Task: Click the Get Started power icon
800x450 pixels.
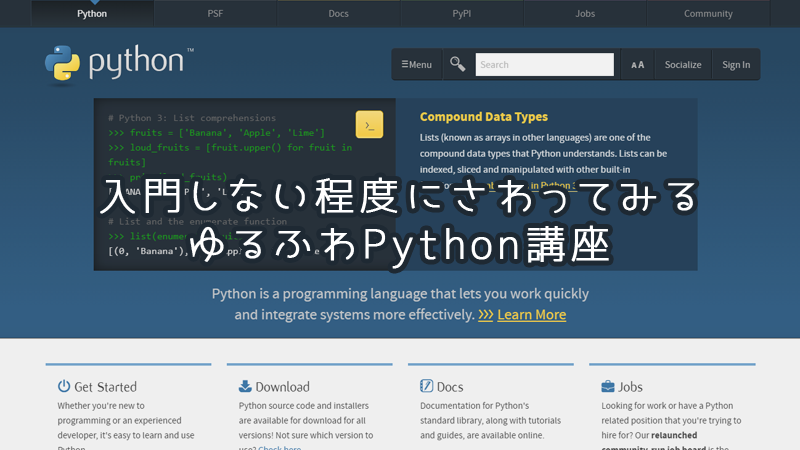Action: pos(64,386)
